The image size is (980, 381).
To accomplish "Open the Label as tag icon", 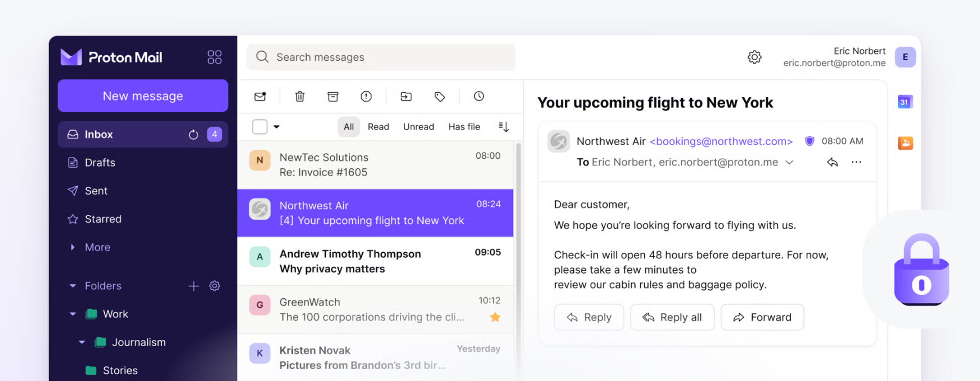I will [x=439, y=96].
